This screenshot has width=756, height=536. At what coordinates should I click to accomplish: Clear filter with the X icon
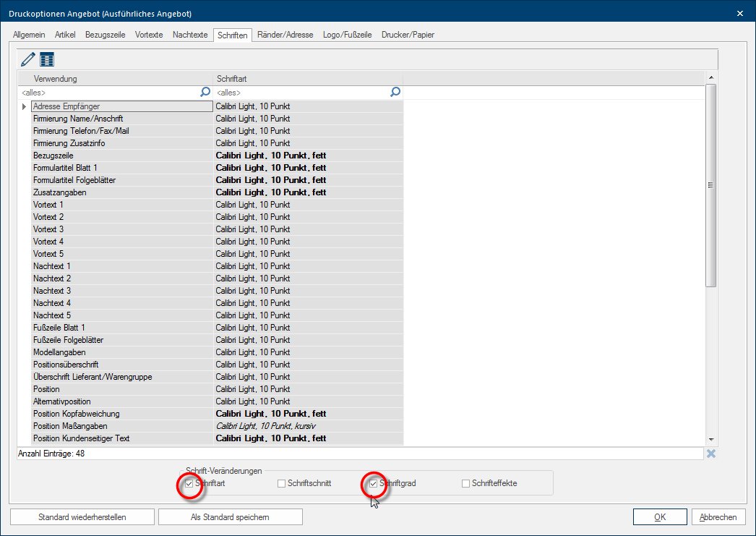tap(711, 454)
